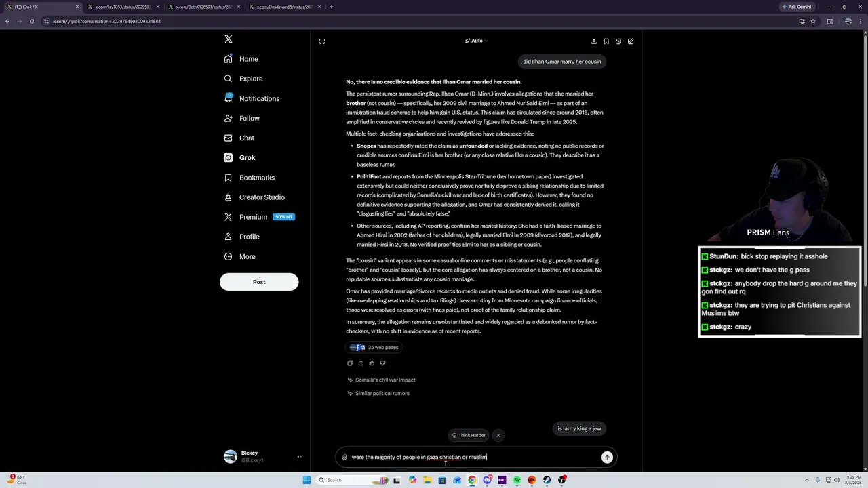
Task: Open a new browser tab
Action: 332,7
